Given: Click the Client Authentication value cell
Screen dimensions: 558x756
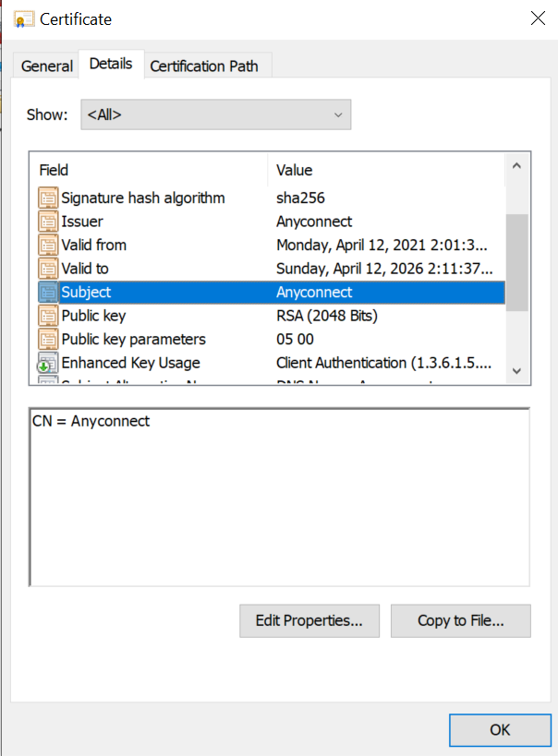Looking at the screenshot, I should [x=383, y=363].
